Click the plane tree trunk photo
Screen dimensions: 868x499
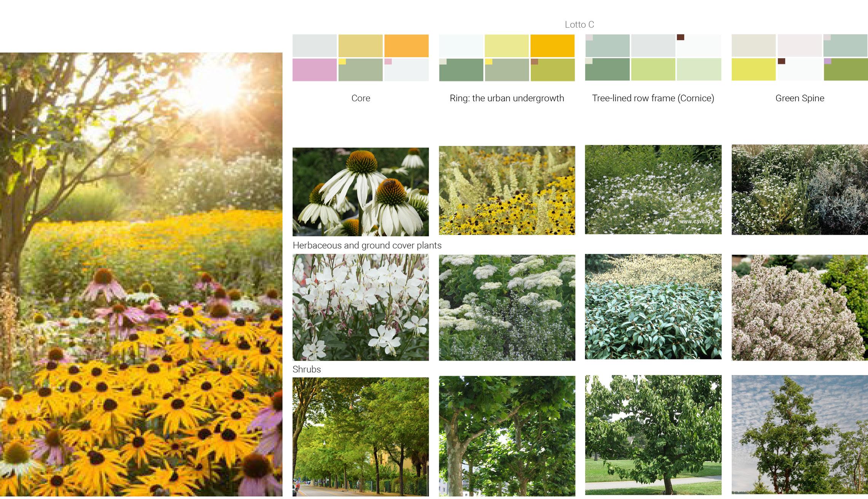click(507, 436)
